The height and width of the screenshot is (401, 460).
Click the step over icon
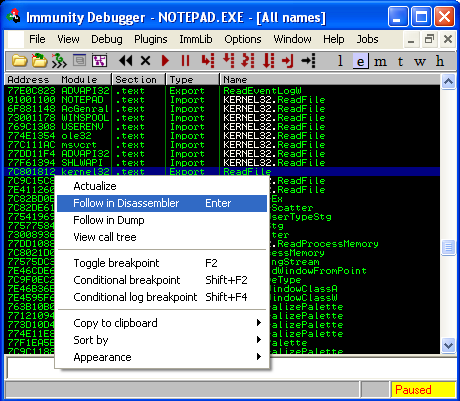click(x=228, y=61)
